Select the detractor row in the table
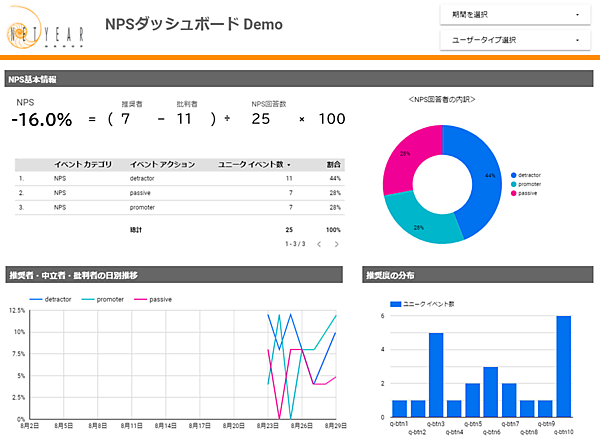The image size is (600, 437). pyautogui.click(x=180, y=179)
